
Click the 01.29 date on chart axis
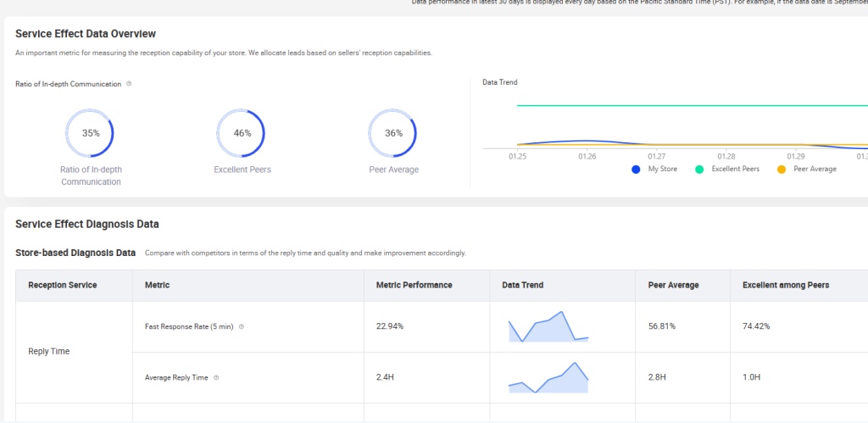(x=795, y=157)
